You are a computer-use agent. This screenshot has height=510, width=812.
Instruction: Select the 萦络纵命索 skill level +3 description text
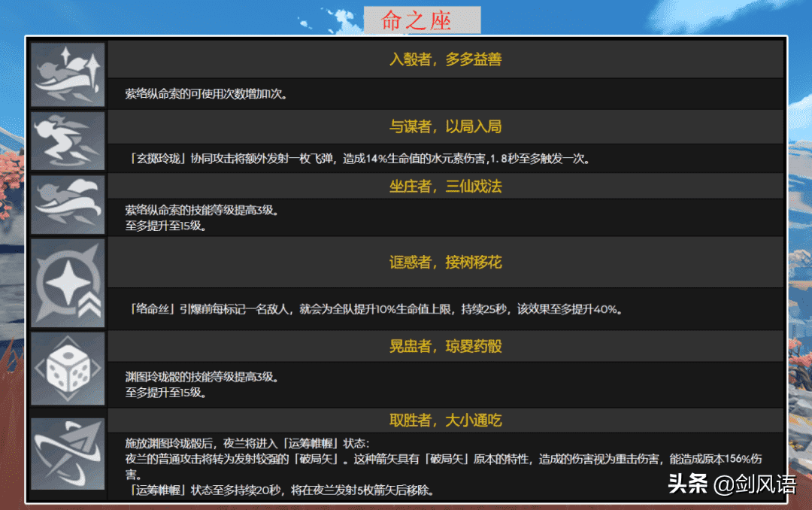pos(201,217)
